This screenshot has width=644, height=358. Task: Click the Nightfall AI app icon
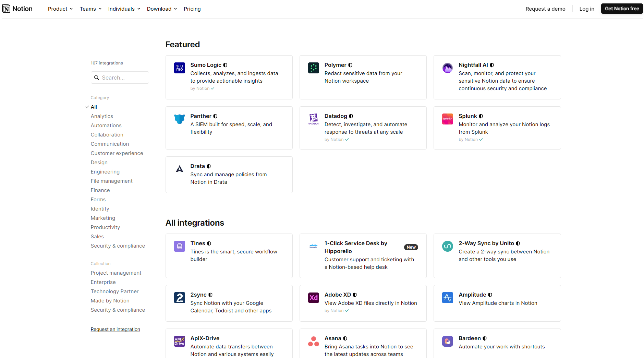448,68
